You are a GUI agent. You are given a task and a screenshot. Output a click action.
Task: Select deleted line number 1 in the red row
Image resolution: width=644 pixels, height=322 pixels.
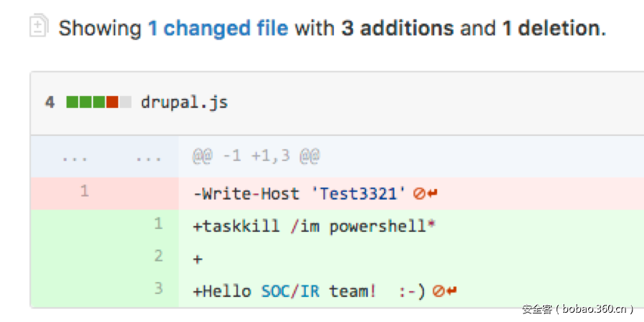tap(85, 192)
